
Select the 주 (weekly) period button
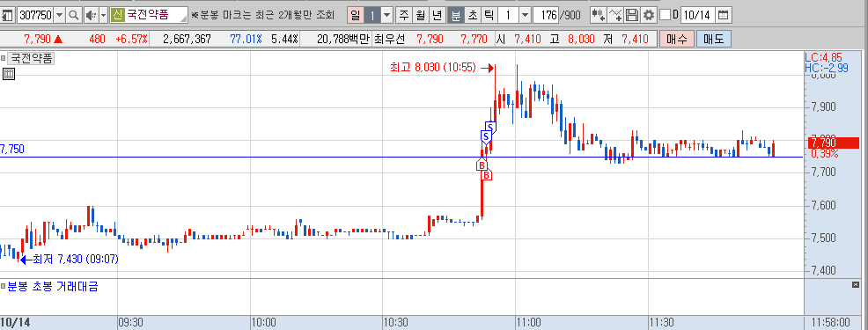(x=404, y=15)
